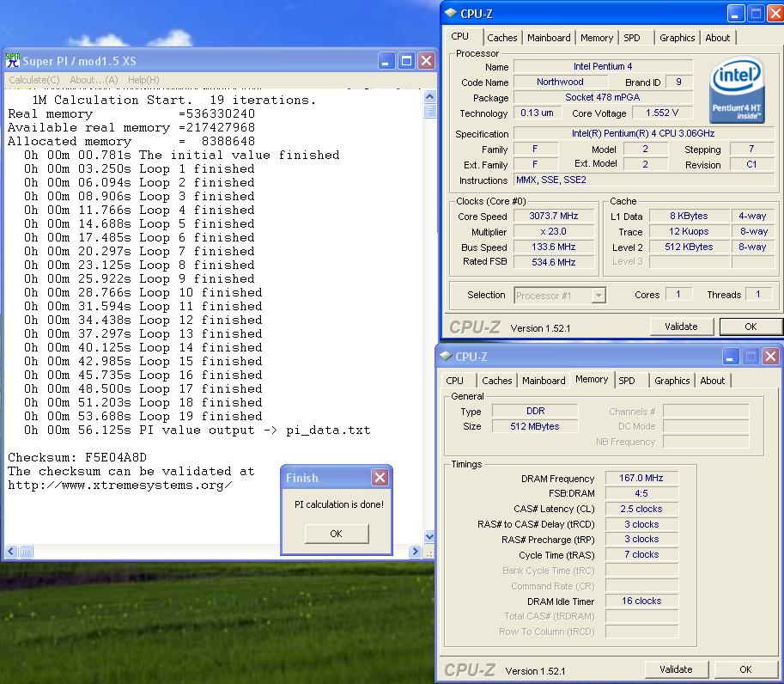Click Super PI horizontal scrollbar left arrow

pos(11,552)
